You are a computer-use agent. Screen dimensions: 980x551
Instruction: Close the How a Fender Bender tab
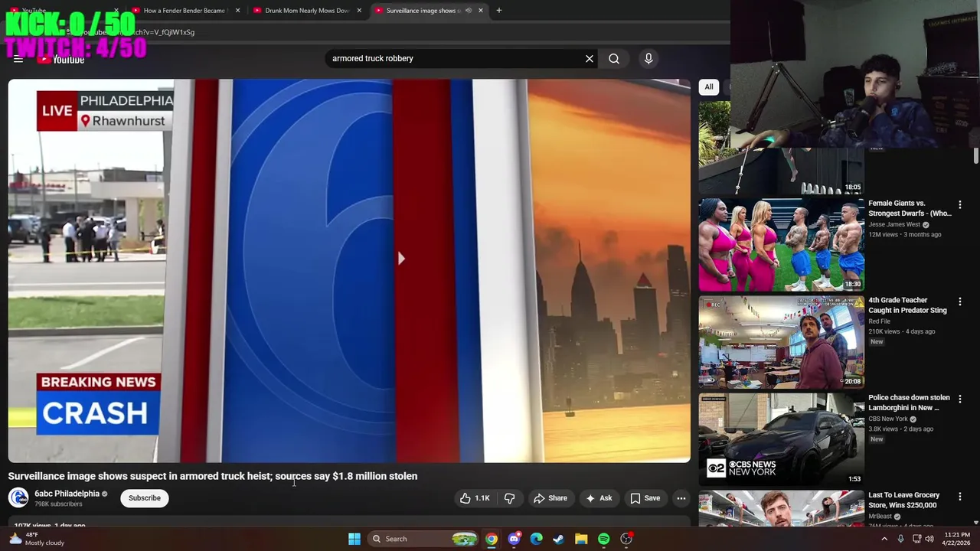coord(237,11)
